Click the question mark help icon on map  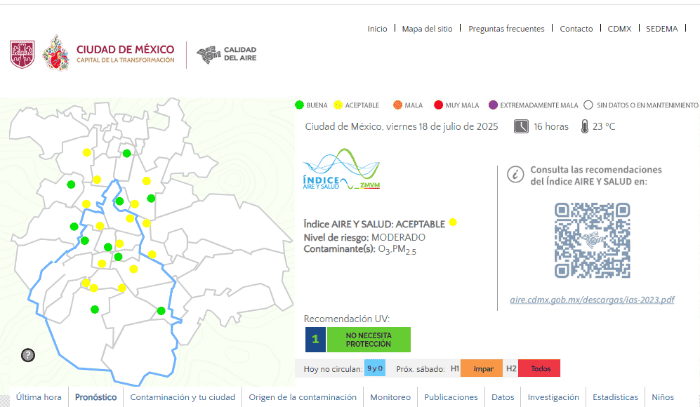[28, 354]
